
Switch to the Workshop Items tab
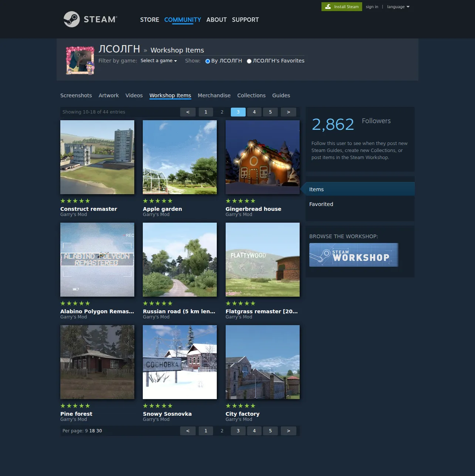[170, 95]
